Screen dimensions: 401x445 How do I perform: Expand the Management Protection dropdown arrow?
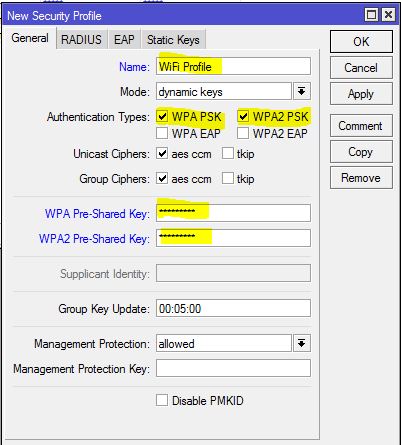(302, 343)
